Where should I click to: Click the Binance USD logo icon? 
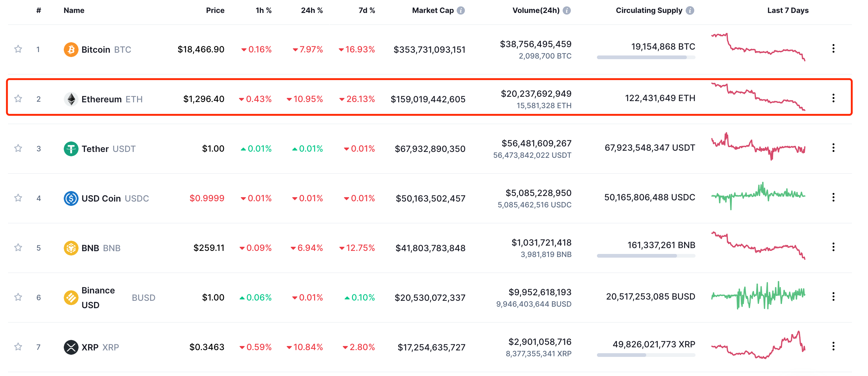(x=71, y=297)
